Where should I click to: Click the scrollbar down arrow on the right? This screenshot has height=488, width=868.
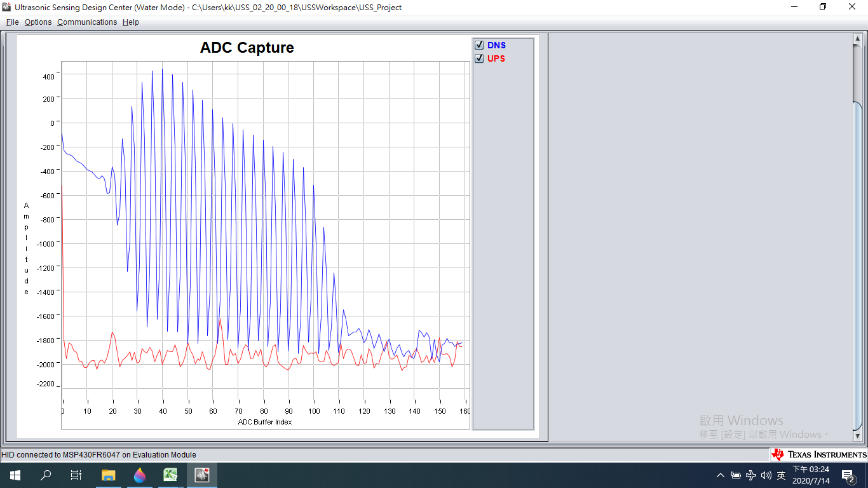click(x=857, y=437)
